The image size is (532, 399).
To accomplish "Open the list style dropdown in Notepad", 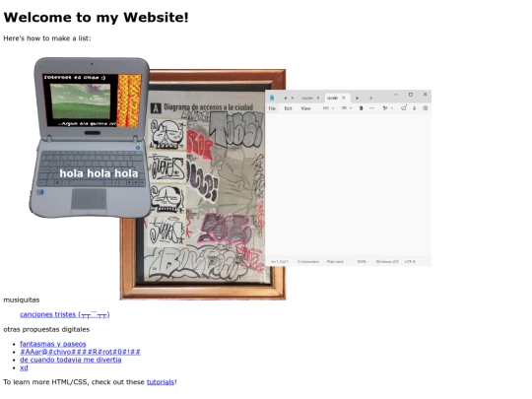I will pos(347,108).
